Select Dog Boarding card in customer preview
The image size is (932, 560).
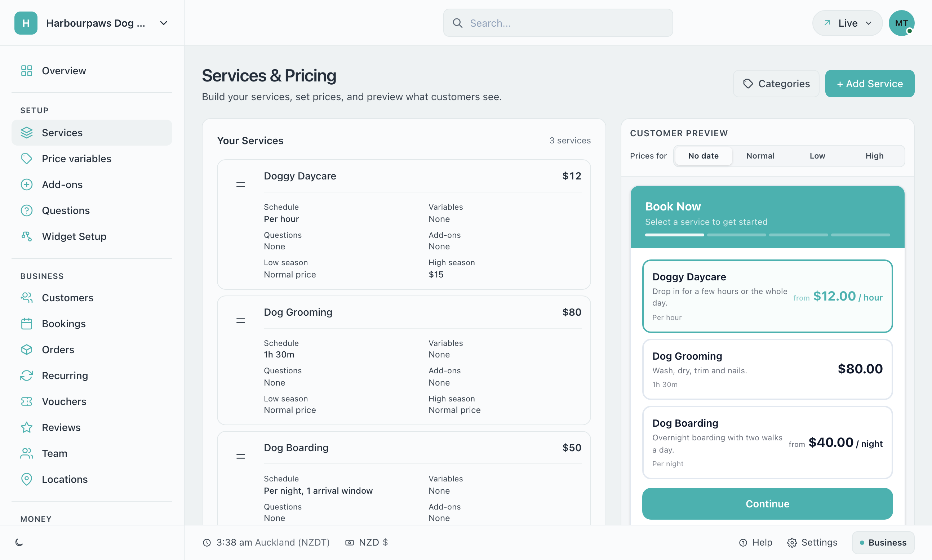click(x=768, y=442)
